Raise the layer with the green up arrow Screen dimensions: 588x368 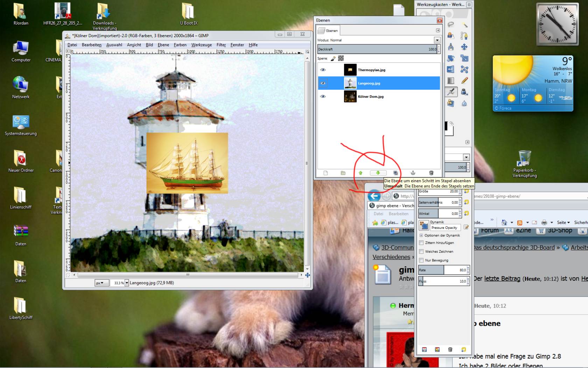[x=360, y=173]
